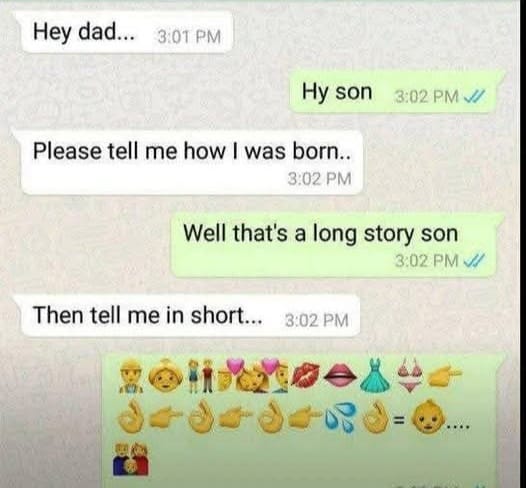Click the first OK hand emoji
Viewport: 526px width, 488px height.
(131, 417)
